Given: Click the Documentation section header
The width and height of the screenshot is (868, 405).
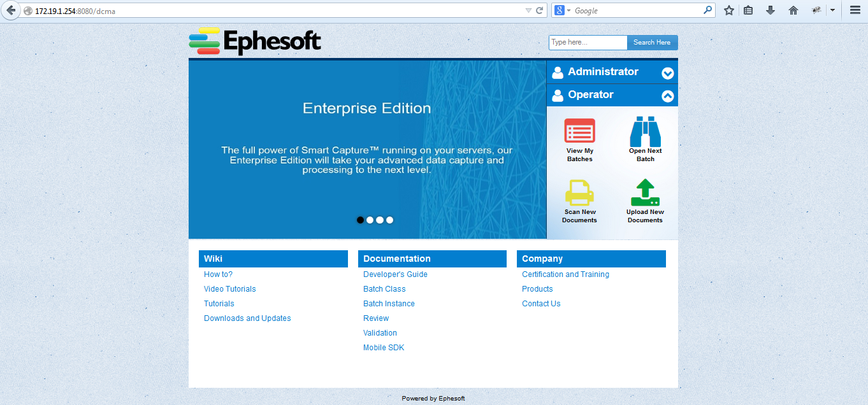Looking at the screenshot, I should [x=432, y=259].
